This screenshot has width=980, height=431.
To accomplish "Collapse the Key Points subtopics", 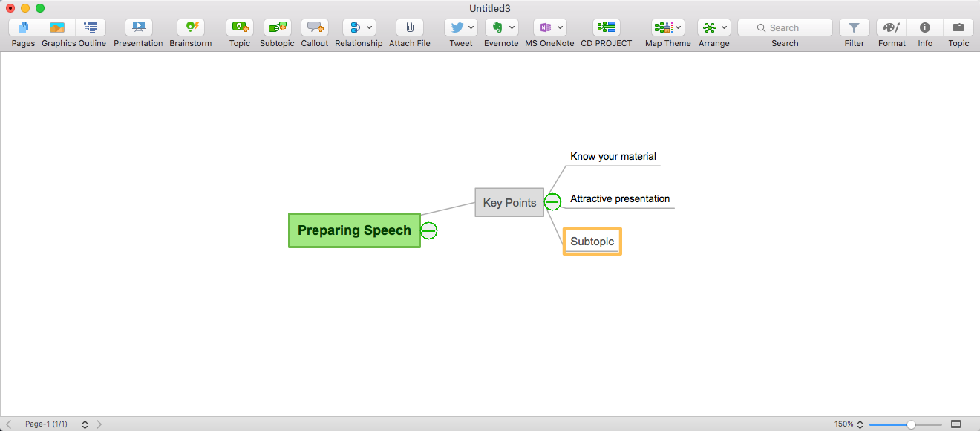I will click(552, 201).
